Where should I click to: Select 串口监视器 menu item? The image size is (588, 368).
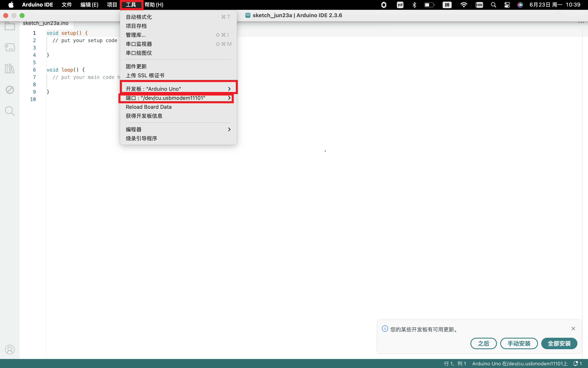pos(178,44)
